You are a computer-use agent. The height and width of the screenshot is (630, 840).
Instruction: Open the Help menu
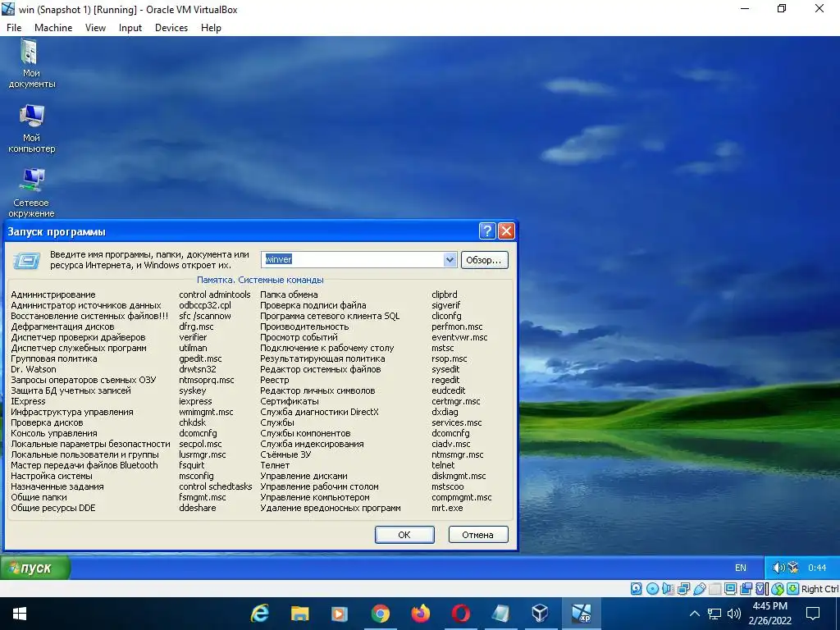[x=211, y=28]
